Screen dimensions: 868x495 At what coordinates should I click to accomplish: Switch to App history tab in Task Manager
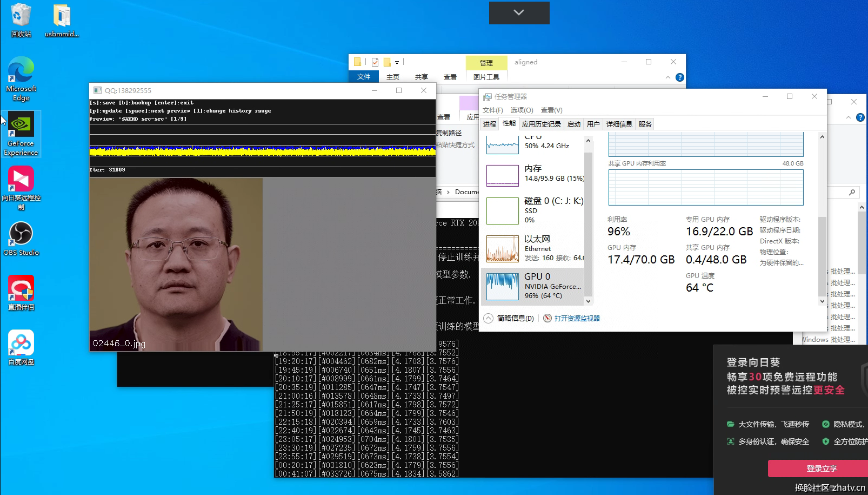[x=542, y=124]
